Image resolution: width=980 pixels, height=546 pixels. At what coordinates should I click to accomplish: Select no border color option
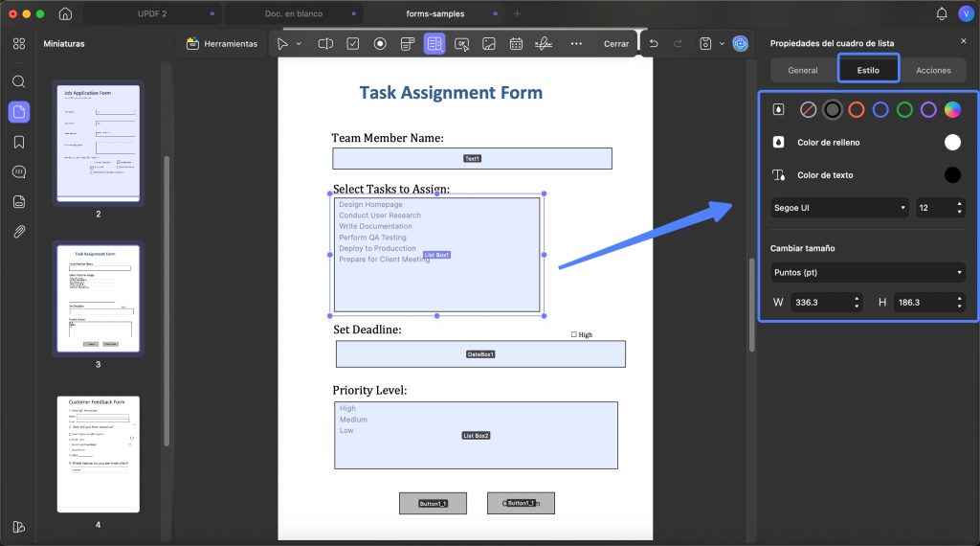tap(808, 110)
